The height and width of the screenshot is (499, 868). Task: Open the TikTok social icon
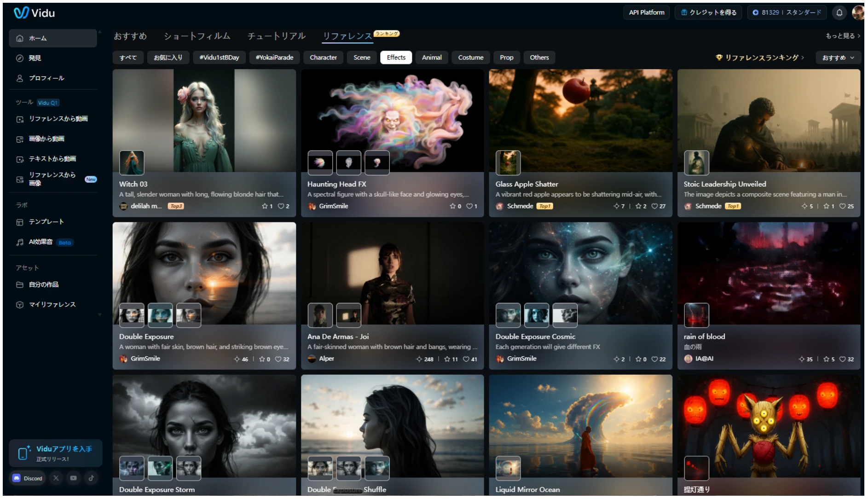coord(91,478)
